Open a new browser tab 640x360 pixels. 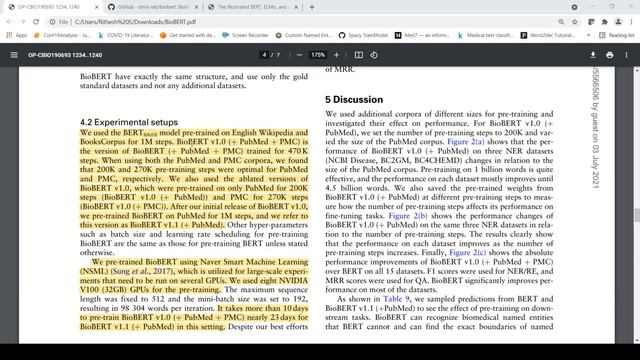(312, 7)
